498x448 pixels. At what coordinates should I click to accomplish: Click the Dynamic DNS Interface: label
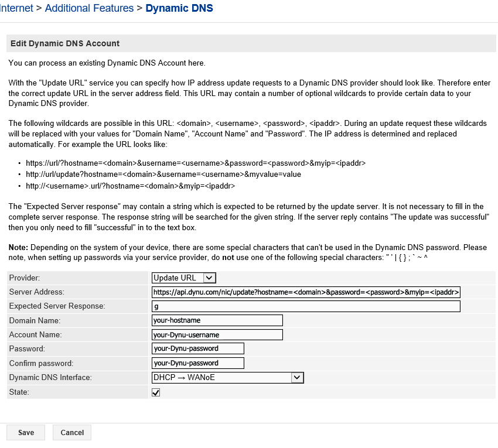coord(50,378)
